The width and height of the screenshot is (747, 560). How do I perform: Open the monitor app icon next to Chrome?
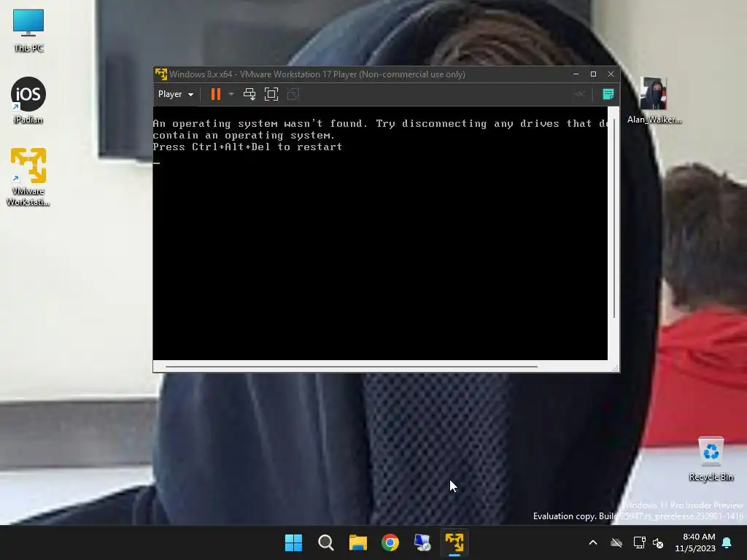click(x=422, y=542)
